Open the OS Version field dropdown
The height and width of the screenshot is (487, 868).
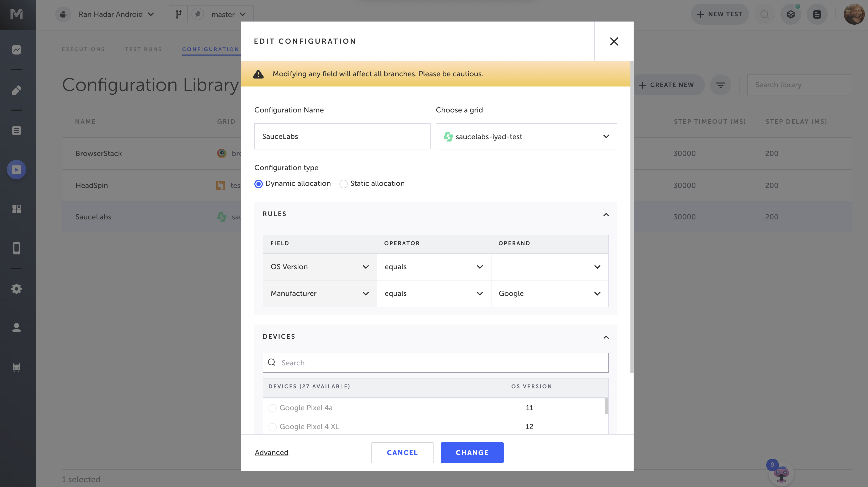tap(319, 267)
